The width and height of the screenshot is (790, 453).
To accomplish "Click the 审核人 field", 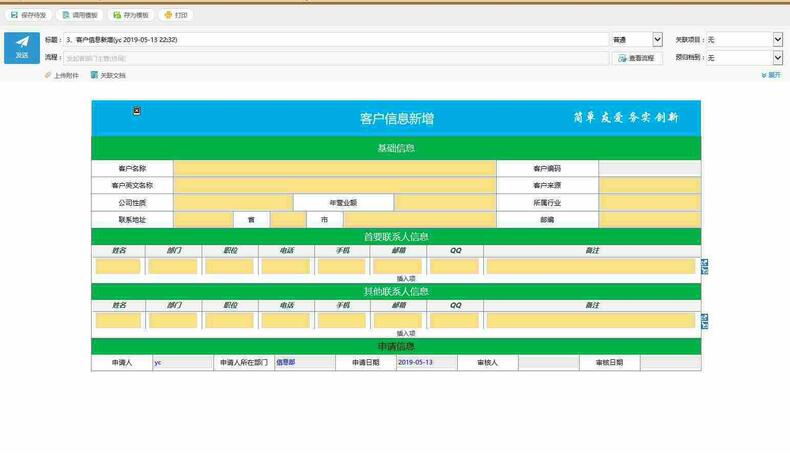I will (549, 363).
